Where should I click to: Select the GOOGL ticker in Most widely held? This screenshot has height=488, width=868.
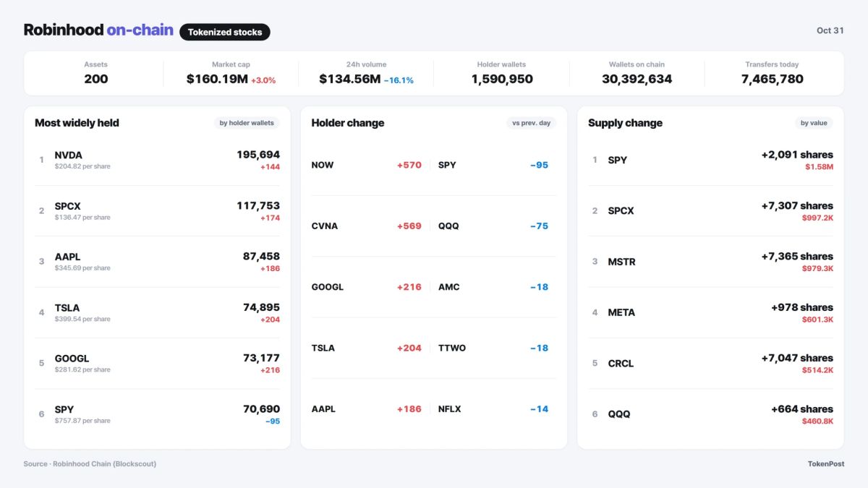pyautogui.click(x=72, y=359)
